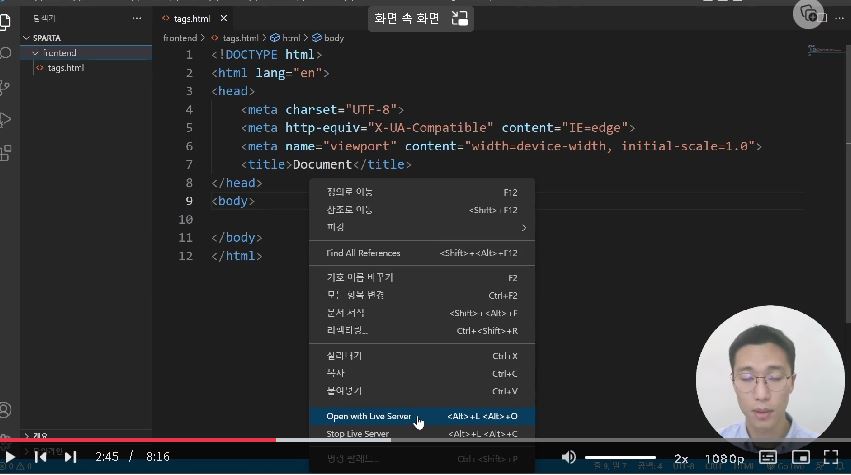The width and height of the screenshot is (851, 475).
Task: Toggle subtitles in the video player
Action: [x=768, y=457]
